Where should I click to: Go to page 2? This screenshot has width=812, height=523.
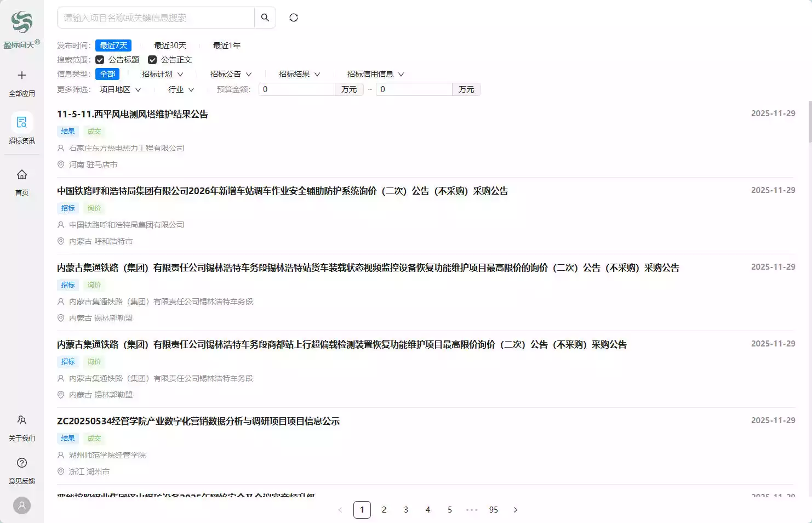click(384, 510)
